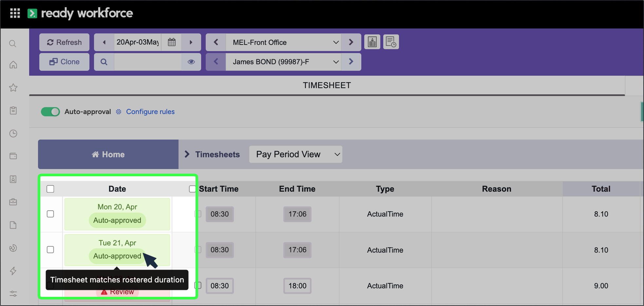
Task: Open briefcase icon in left sidebar
Action: coord(13,202)
